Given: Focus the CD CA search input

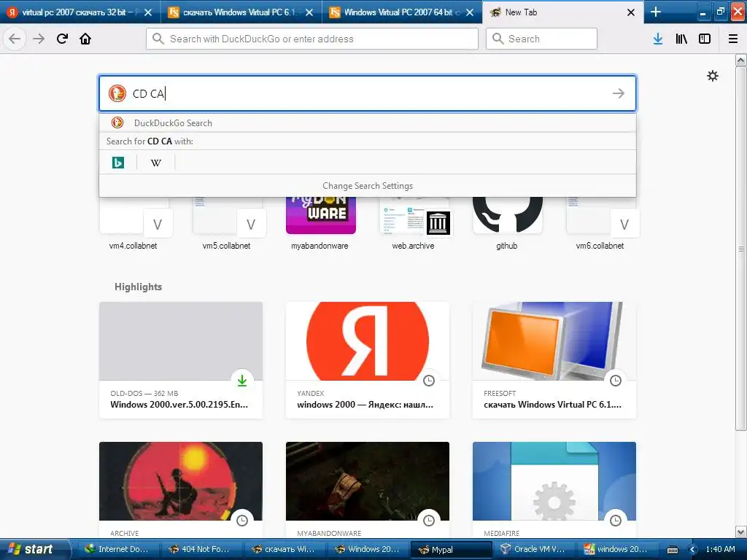Looking at the screenshot, I should pos(368,93).
